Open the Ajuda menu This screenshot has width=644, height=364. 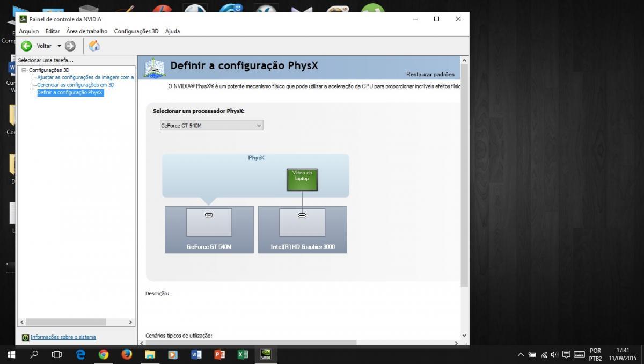tap(173, 31)
